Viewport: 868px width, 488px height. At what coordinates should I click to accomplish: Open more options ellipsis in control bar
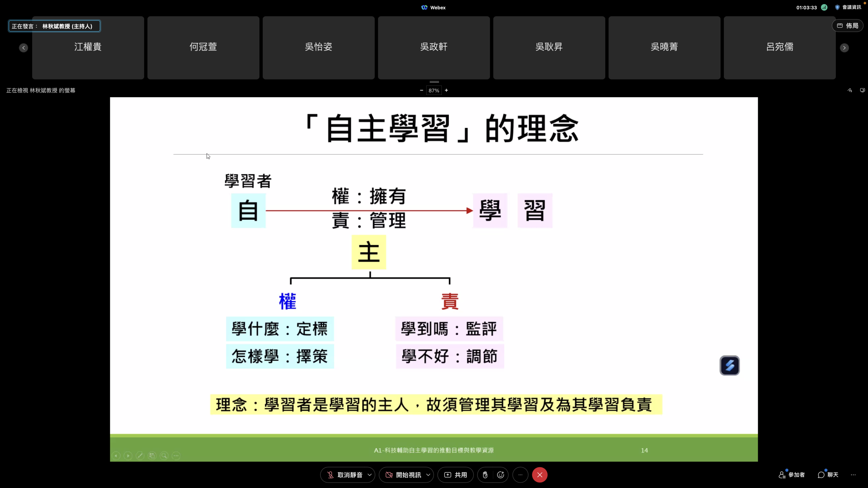pos(520,475)
